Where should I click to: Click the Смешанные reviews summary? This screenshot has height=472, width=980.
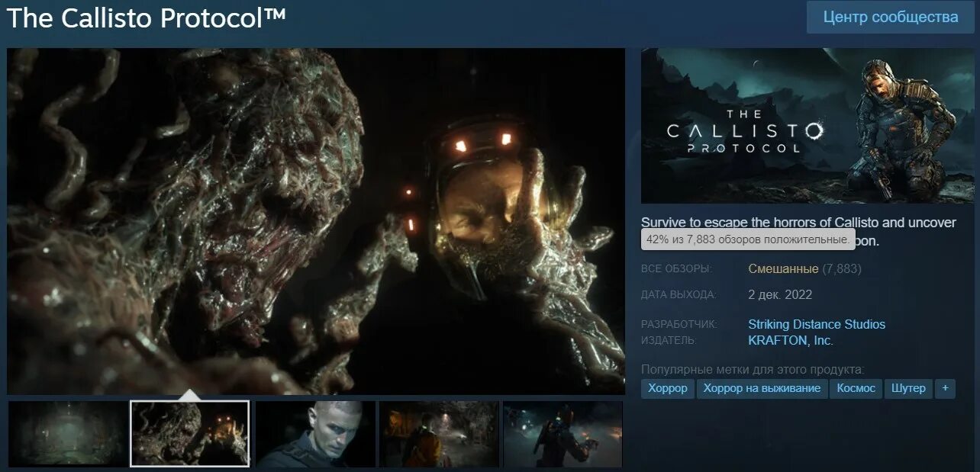click(x=783, y=268)
